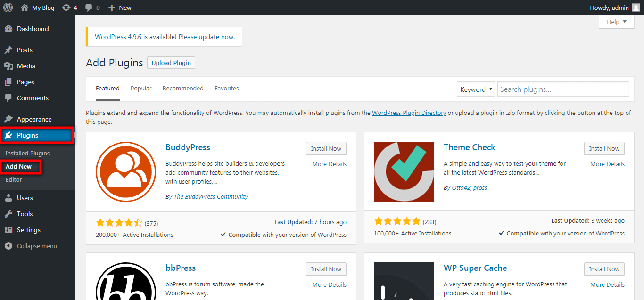Screen dimensions: 644x300
Task: Open the bbPress plugin logo
Action: pos(126,281)
